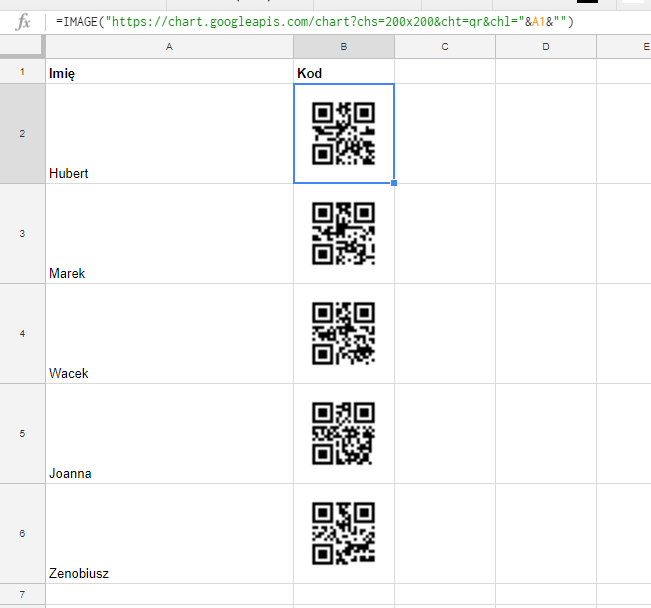This screenshot has width=651, height=608.
Task: Click the QR code for Hubert
Action: [343, 133]
